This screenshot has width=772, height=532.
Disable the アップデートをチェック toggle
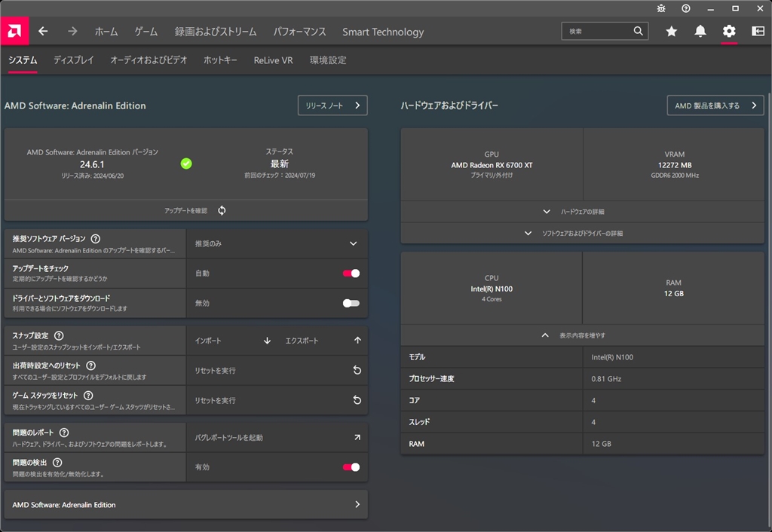point(351,274)
